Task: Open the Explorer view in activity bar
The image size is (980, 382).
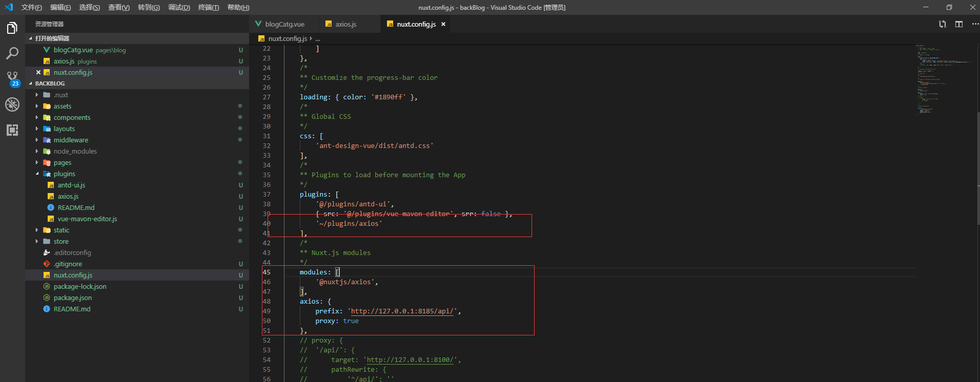Action: pyautogui.click(x=12, y=28)
